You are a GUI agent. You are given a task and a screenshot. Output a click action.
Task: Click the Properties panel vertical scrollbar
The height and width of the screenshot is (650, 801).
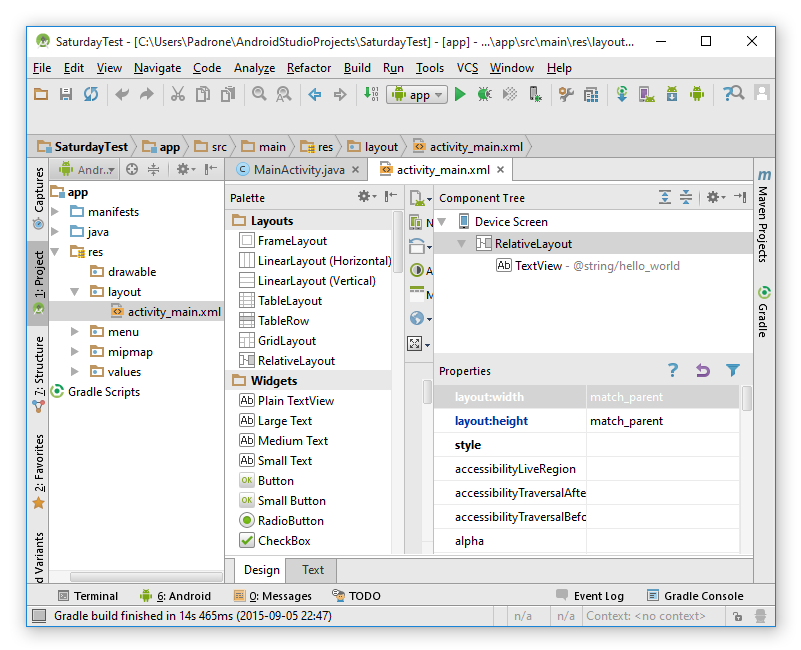pyautogui.click(x=746, y=399)
